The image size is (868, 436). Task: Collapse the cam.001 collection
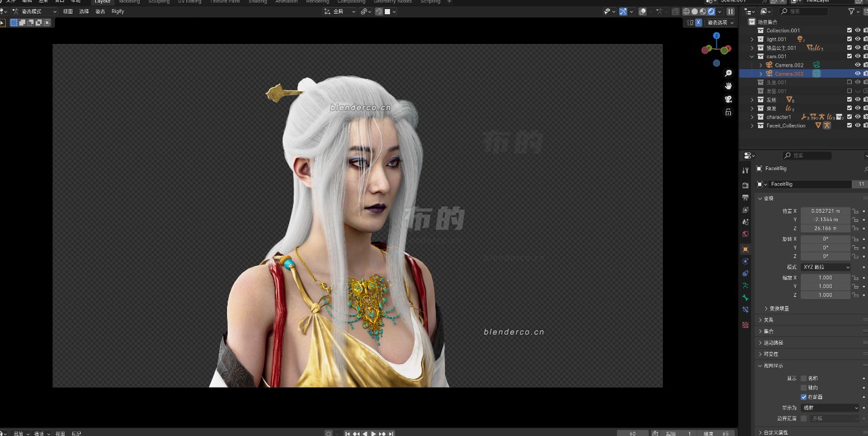coord(752,56)
